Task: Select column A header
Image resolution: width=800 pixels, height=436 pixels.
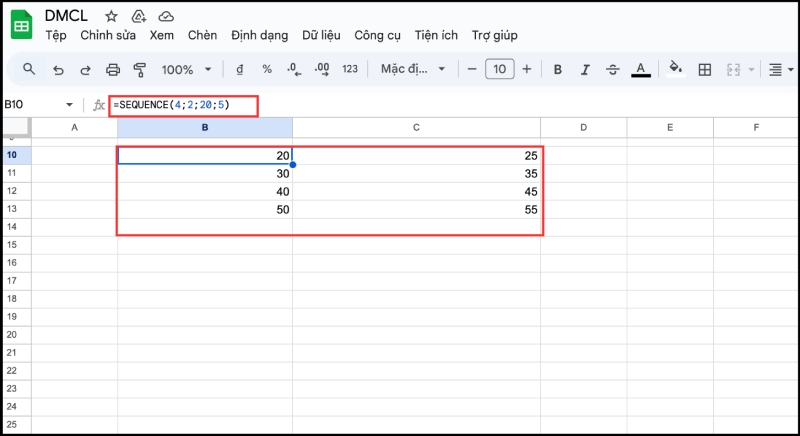Action: 74,127
